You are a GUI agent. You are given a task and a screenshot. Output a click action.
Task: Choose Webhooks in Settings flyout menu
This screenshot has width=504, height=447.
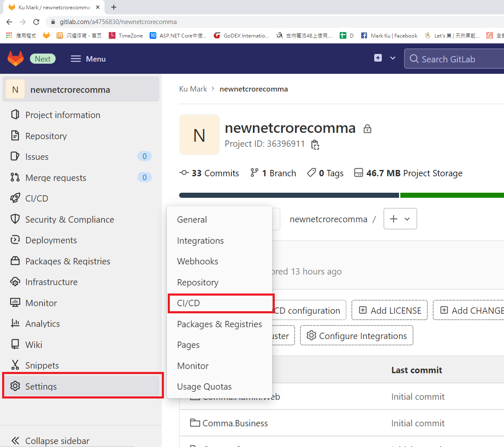(197, 261)
